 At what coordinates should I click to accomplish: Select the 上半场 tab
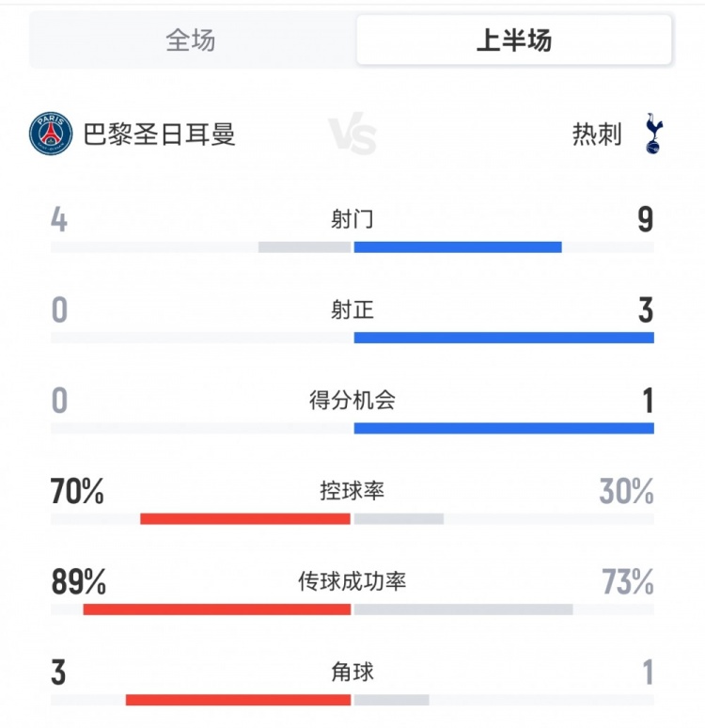pos(513,40)
